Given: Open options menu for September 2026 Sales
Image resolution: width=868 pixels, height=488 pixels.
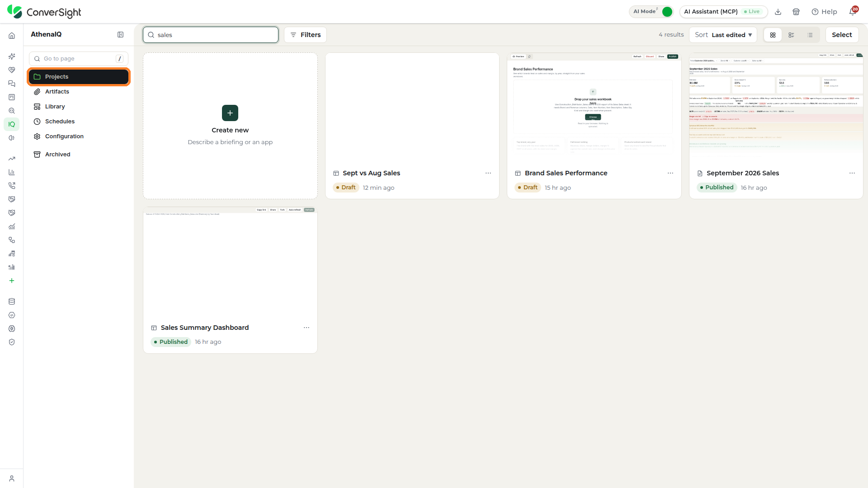Looking at the screenshot, I should (852, 173).
